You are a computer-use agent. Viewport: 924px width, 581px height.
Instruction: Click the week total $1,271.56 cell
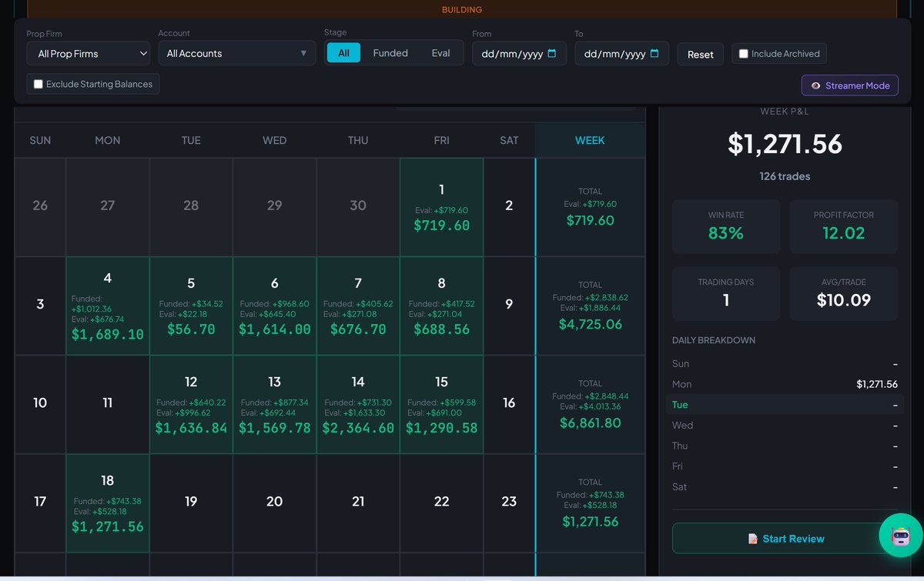coord(591,503)
